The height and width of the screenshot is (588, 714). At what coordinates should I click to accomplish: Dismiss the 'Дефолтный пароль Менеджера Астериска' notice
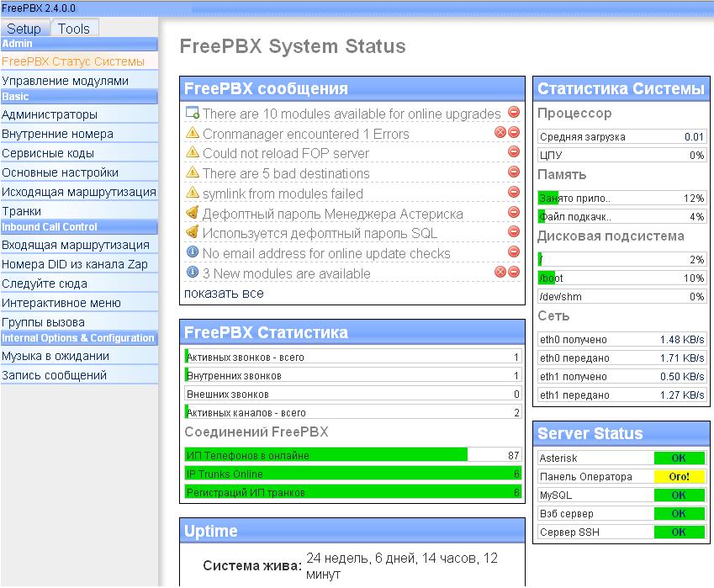tap(514, 212)
